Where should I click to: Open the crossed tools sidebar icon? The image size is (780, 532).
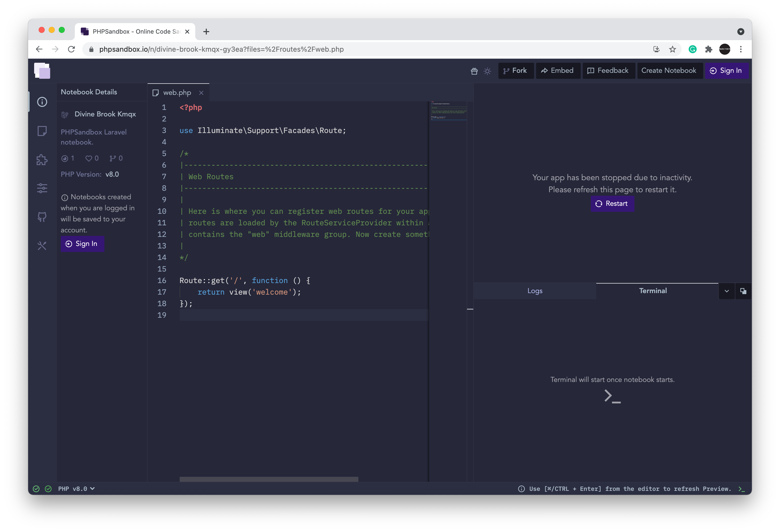click(42, 246)
